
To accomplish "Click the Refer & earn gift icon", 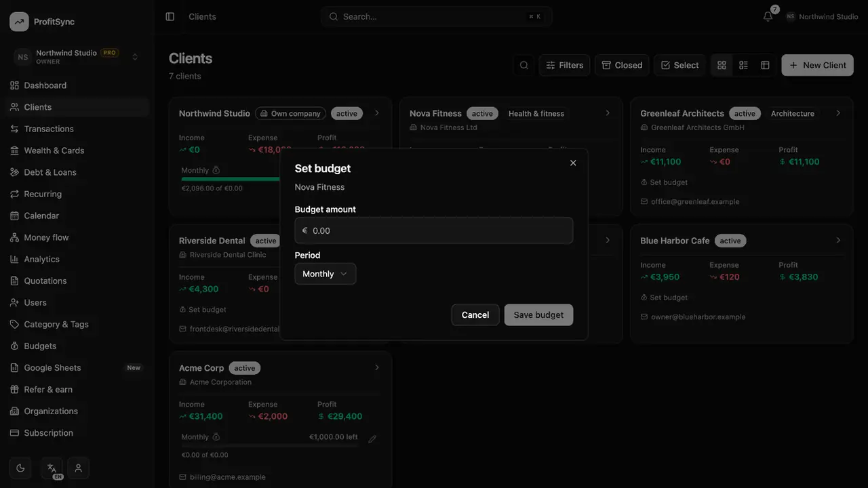I will pos(14,389).
